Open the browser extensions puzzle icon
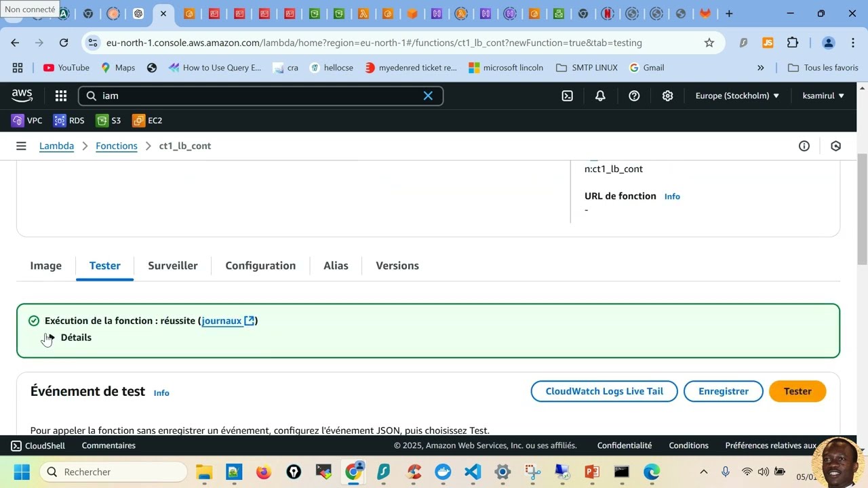The image size is (868, 488). coord(793,43)
